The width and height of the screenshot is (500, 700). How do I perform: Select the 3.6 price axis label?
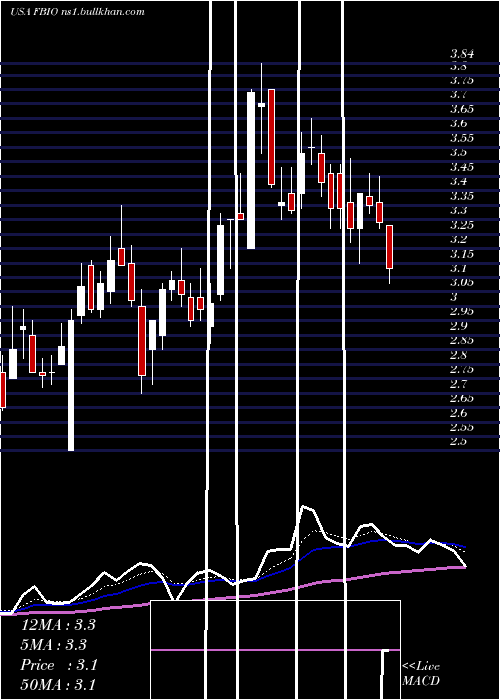pos(458,123)
